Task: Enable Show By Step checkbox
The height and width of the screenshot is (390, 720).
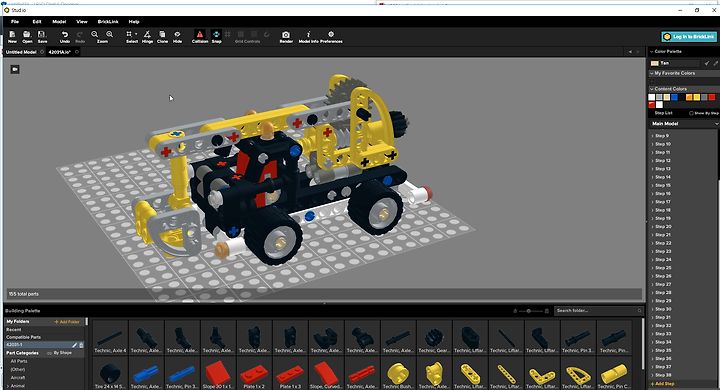Action: click(691, 113)
